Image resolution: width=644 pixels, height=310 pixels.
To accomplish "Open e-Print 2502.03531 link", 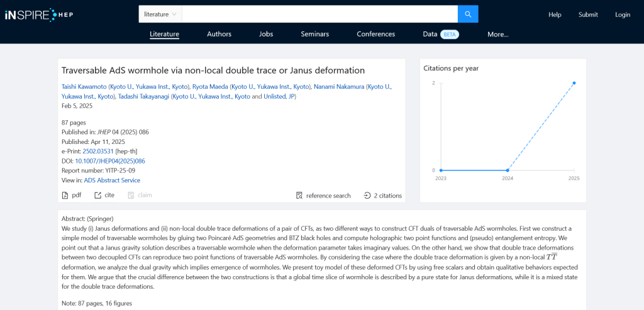I will click(98, 151).
